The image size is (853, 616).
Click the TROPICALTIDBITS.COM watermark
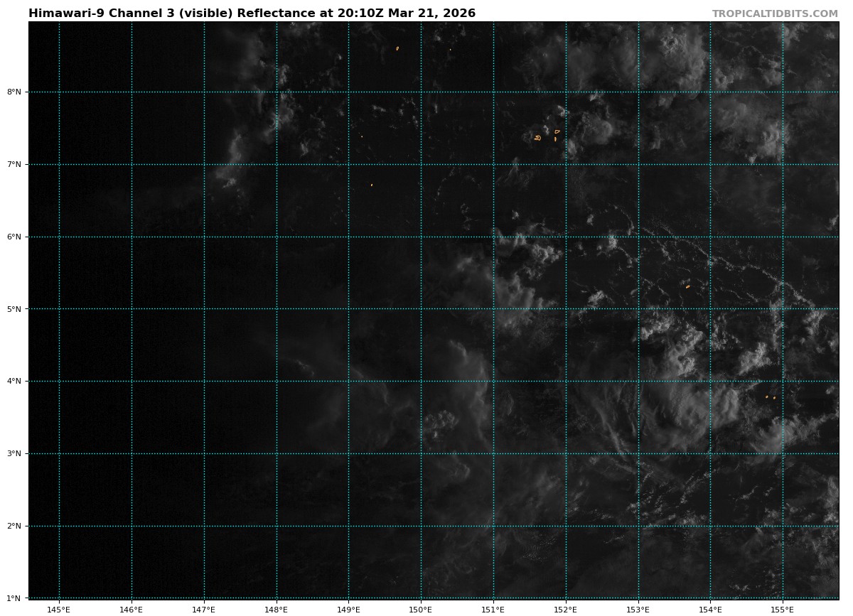[775, 13]
